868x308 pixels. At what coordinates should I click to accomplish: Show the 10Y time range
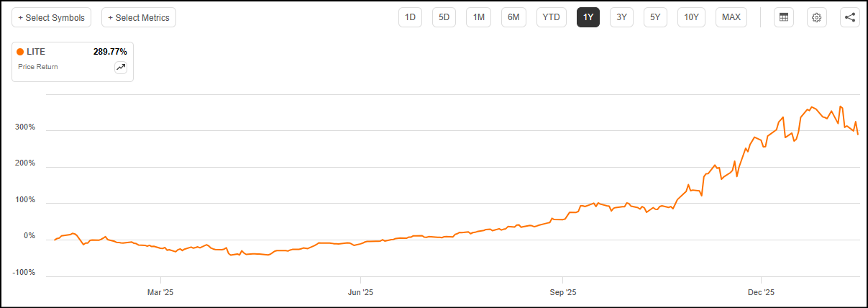tap(692, 17)
